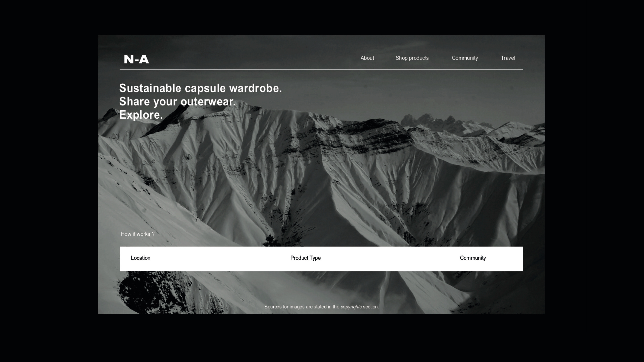Click the text 'Explore.'
The height and width of the screenshot is (362, 644).
(141, 115)
